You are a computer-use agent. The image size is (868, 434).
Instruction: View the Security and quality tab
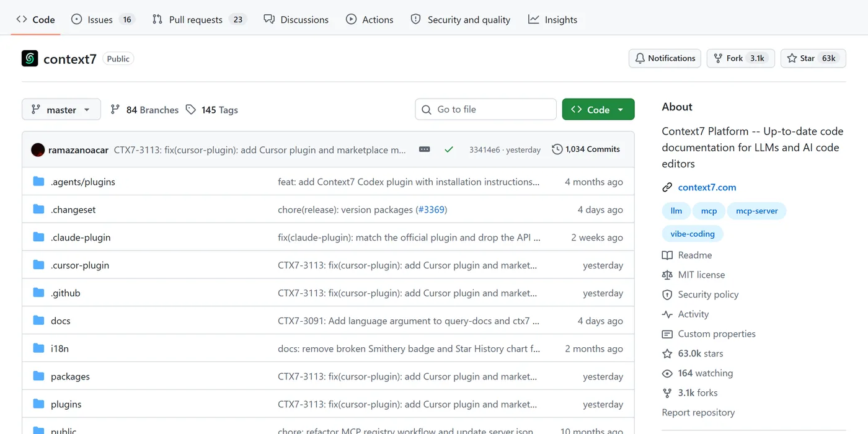click(461, 19)
